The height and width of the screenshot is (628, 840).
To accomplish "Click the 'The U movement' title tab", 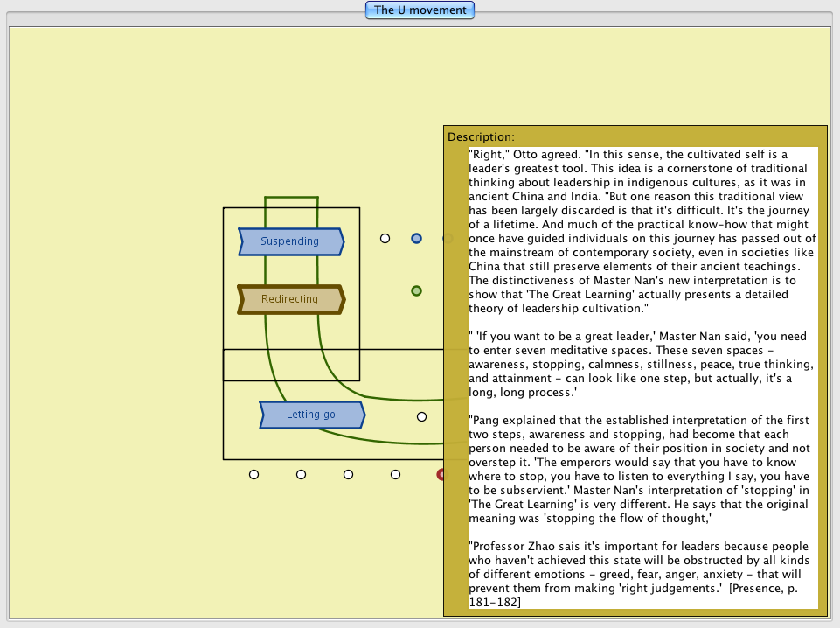I will (420, 10).
